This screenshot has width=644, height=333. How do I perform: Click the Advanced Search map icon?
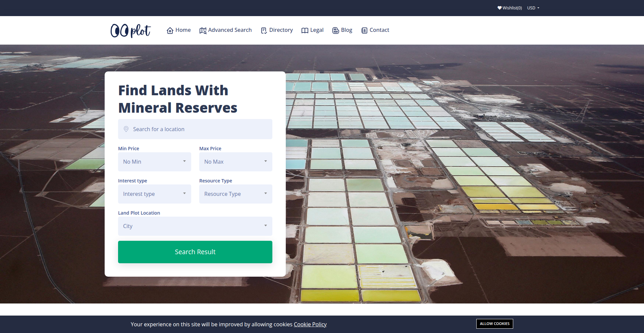[203, 31]
